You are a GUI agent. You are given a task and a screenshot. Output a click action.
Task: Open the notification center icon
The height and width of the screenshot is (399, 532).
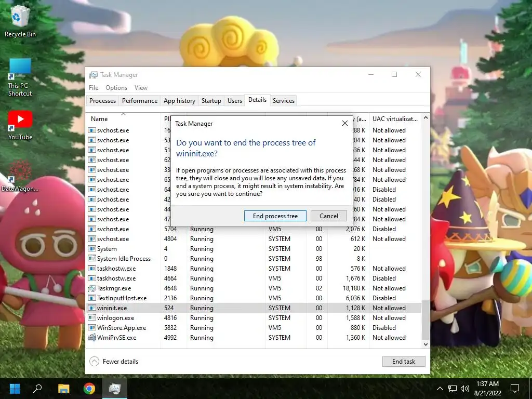click(x=515, y=389)
